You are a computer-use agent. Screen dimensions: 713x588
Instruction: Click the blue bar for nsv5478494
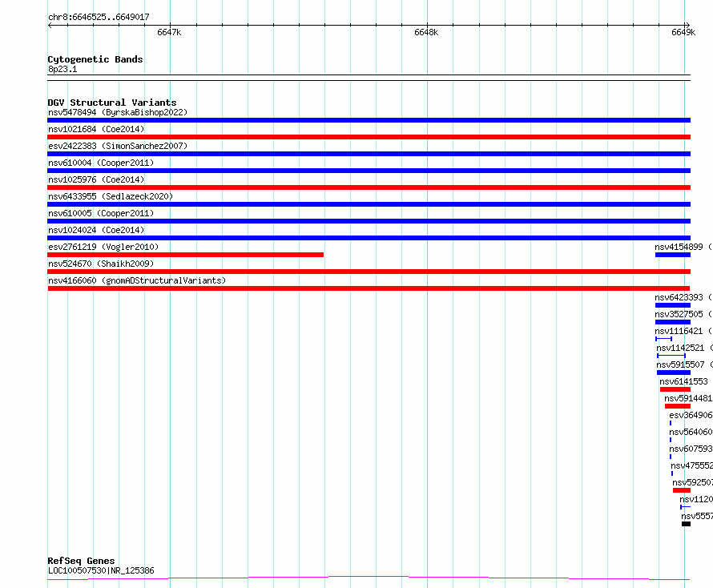[369, 120]
